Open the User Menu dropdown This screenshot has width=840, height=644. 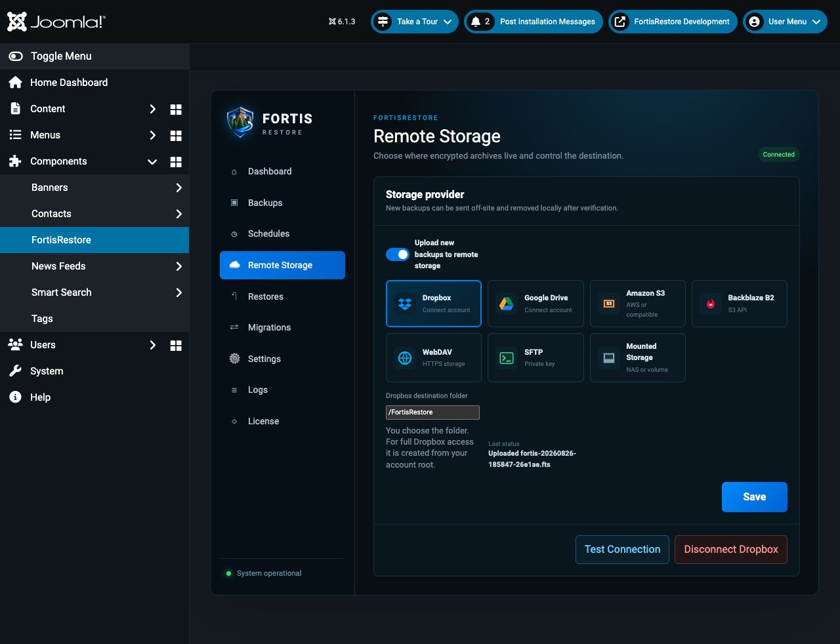click(x=785, y=22)
